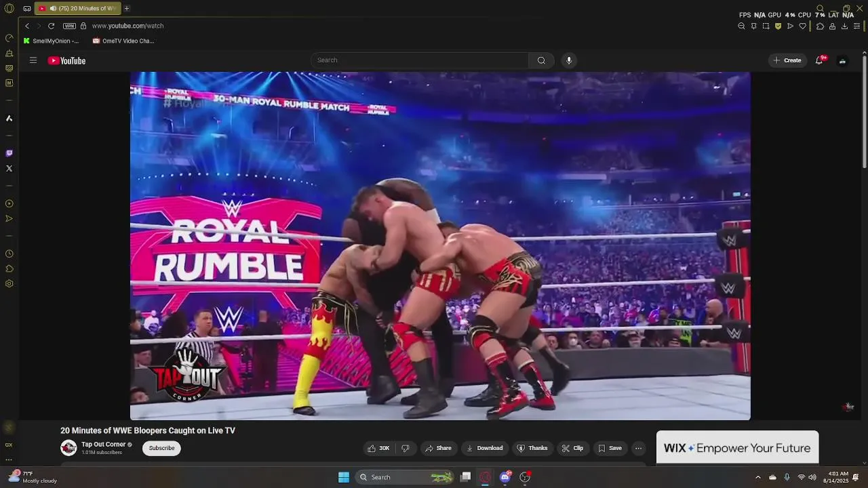Screen dimensions: 868x488
Task: Start voice search with microphone
Action: (569, 60)
